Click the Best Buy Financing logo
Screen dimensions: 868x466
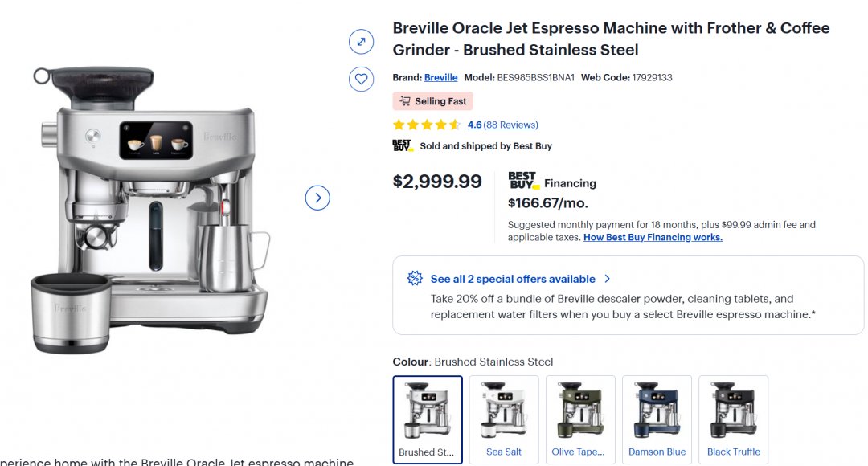click(523, 181)
